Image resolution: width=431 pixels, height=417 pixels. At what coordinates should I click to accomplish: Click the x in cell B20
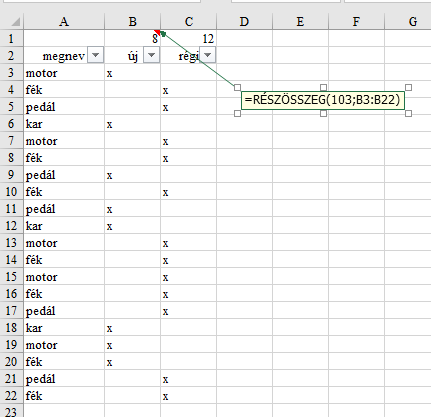(x=109, y=363)
